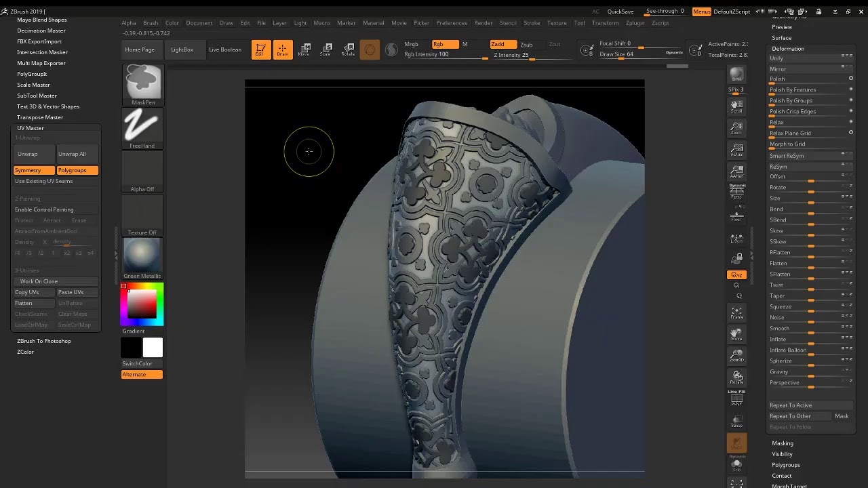Select the Zoom canvas tool
The height and width of the screenshot is (488, 868).
pos(736,128)
